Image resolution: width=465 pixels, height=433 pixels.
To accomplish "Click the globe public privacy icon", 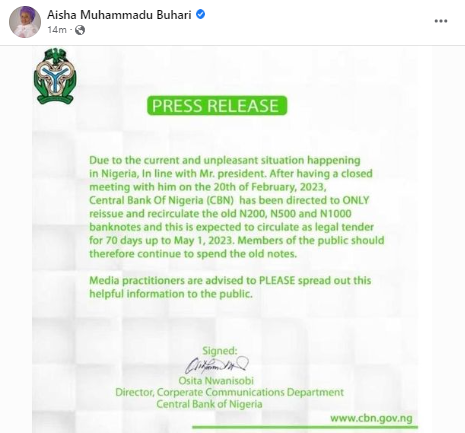I will coord(80,30).
